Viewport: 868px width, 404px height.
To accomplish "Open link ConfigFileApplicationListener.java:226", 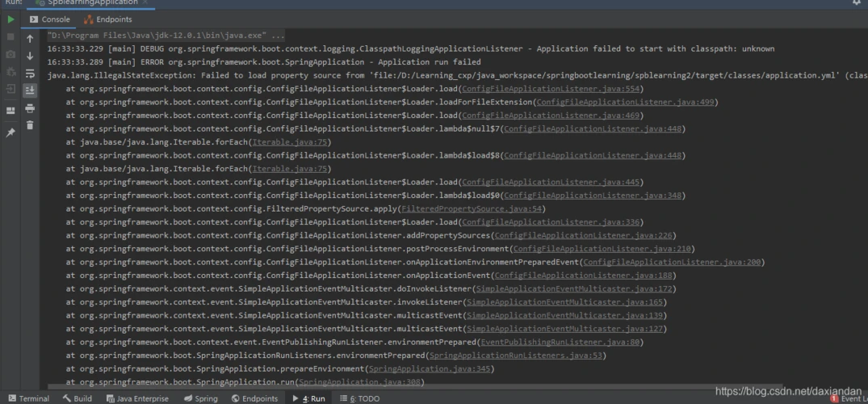I will click(x=584, y=235).
